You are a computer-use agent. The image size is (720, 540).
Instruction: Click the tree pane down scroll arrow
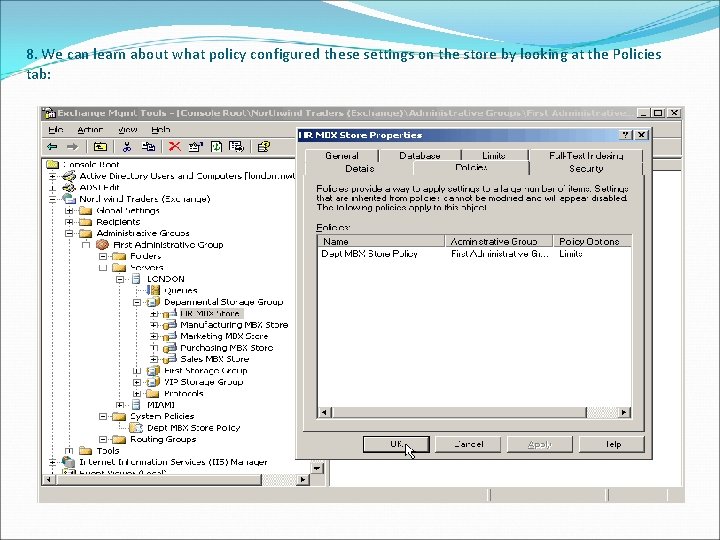(x=317, y=468)
